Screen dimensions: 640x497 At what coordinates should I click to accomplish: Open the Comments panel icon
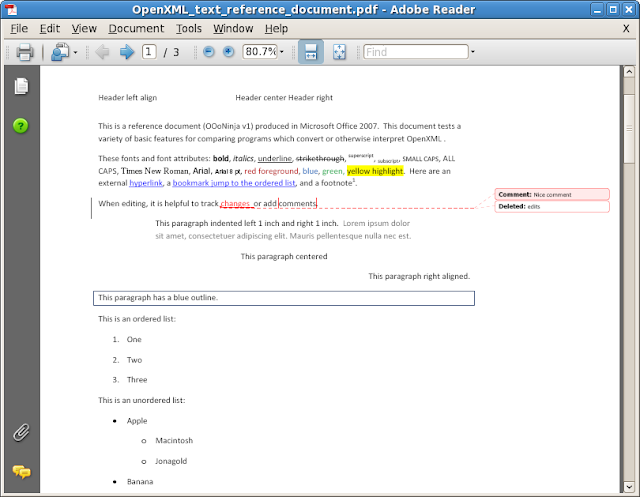20,472
